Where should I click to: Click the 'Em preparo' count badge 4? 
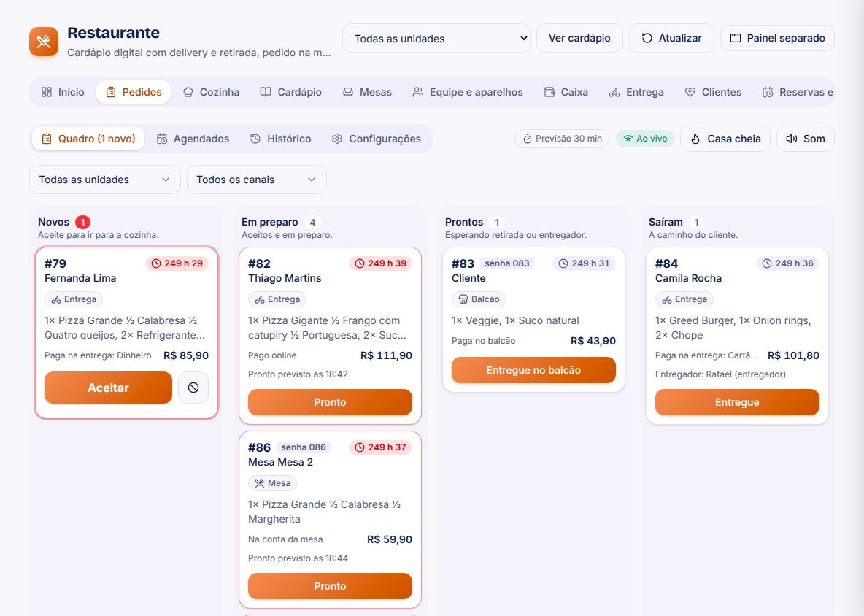(x=312, y=222)
